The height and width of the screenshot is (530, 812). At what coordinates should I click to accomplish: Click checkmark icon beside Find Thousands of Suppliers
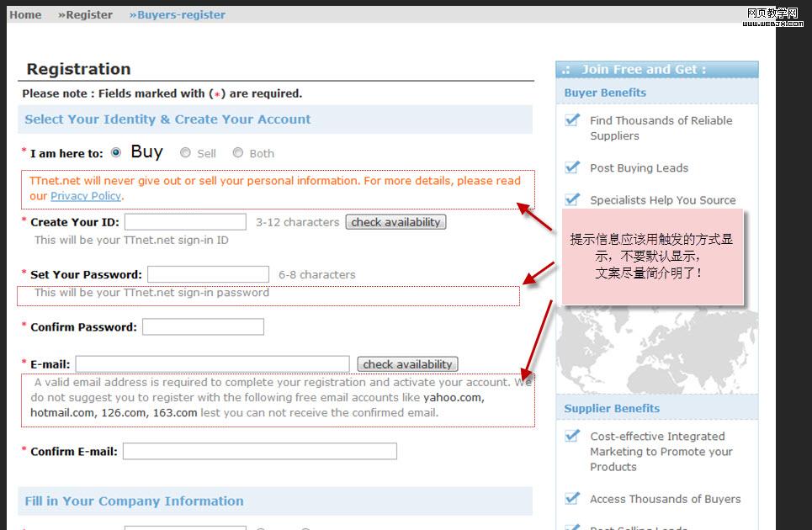click(x=572, y=120)
